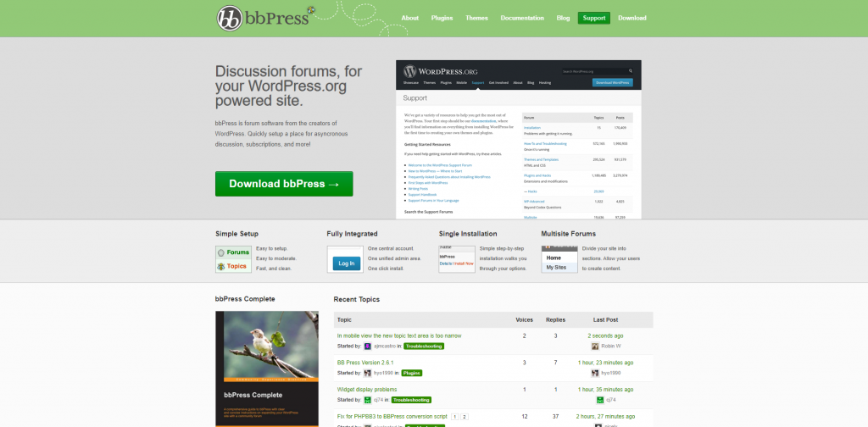
Task: Open '1 hour, 35 minutes ago' post link
Action: click(x=605, y=390)
